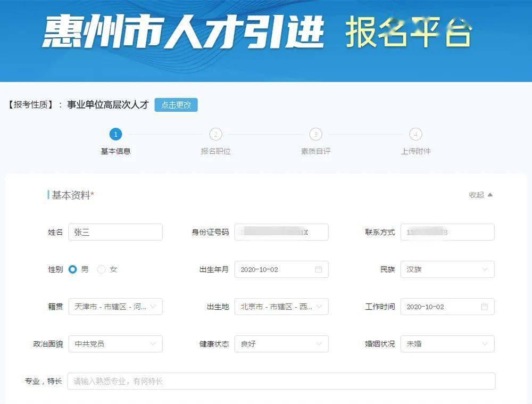Select 女 radio button
The width and height of the screenshot is (532, 404).
102,269
